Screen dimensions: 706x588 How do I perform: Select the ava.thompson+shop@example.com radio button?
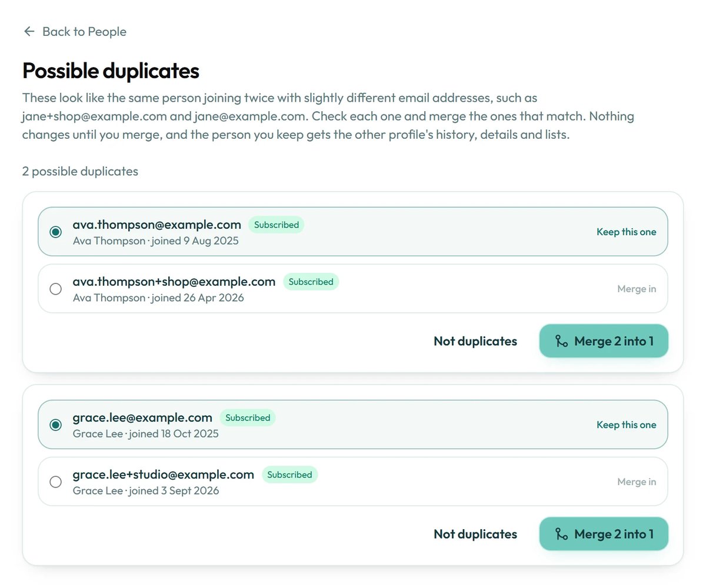(56, 289)
